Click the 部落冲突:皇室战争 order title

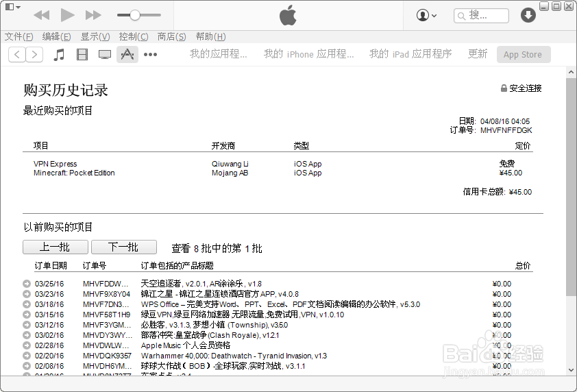(x=210, y=335)
